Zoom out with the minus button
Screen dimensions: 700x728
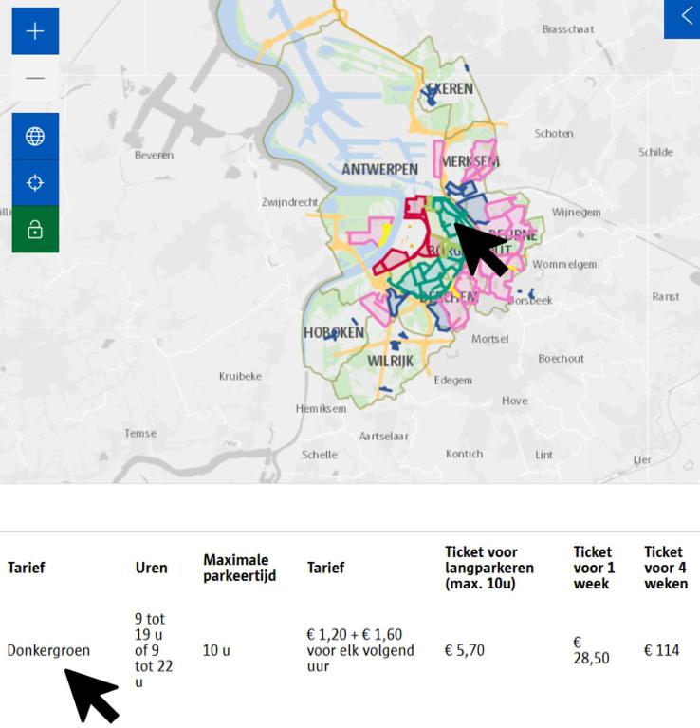point(35,78)
